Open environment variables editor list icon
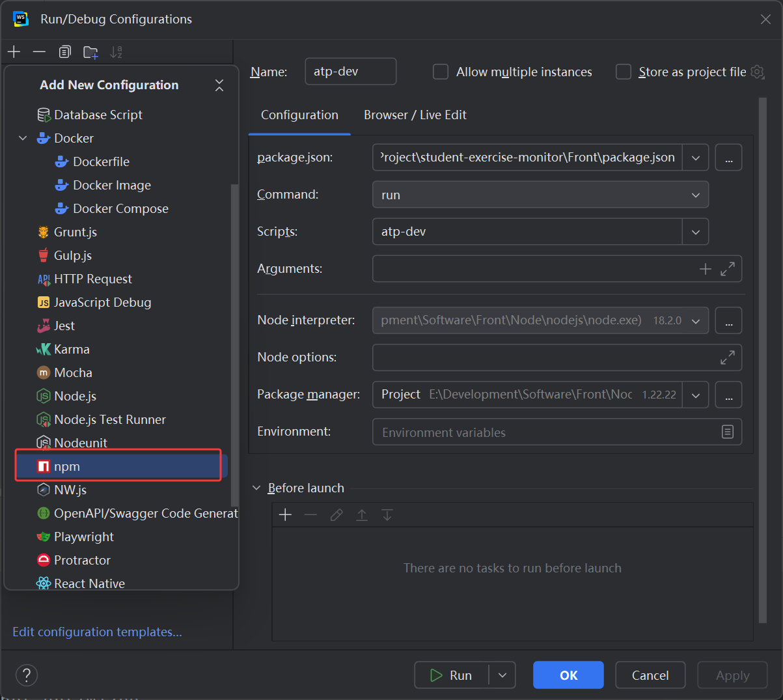 click(x=728, y=432)
